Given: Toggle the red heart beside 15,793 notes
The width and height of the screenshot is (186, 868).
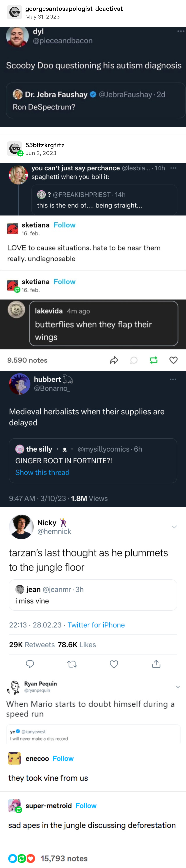Looking at the screenshot, I should click(x=31, y=858).
